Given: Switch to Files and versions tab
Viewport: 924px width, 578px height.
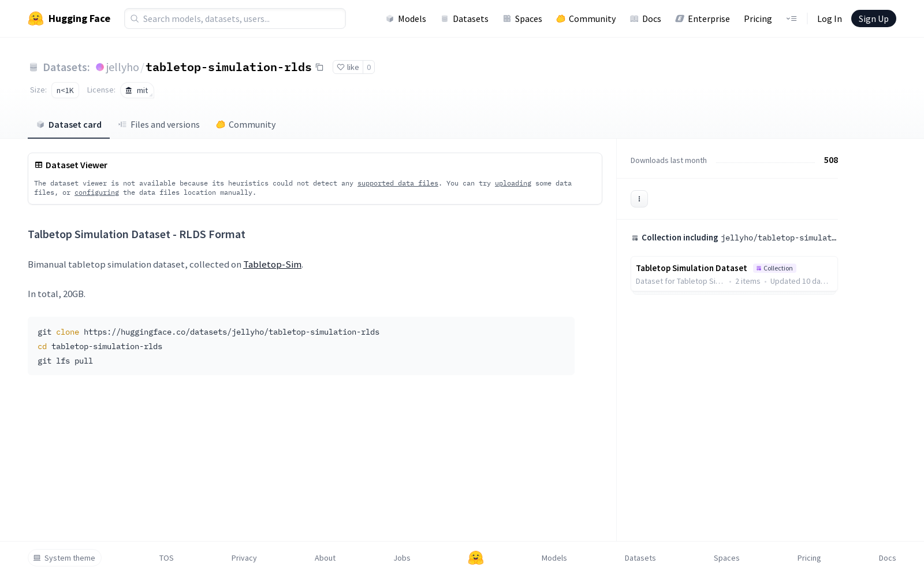Looking at the screenshot, I should (159, 125).
